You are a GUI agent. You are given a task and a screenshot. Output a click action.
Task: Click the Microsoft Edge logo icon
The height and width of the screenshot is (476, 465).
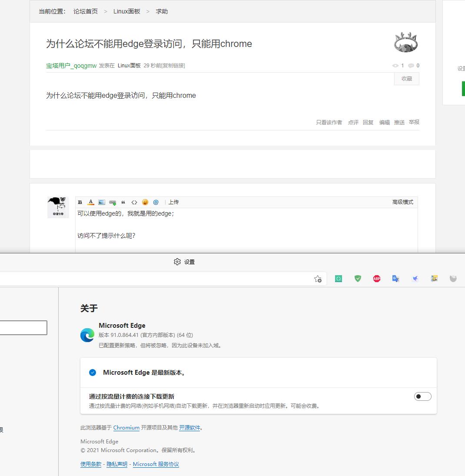click(x=87, y=335)
